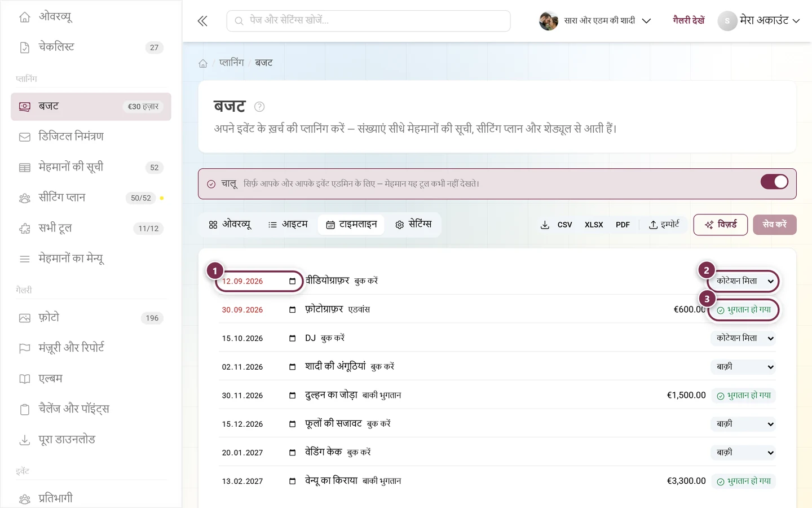Viewport: 812px width, 508px height.
Task: Export the budget as PDF
Action: pyautogui.click(x=623, y=225)
